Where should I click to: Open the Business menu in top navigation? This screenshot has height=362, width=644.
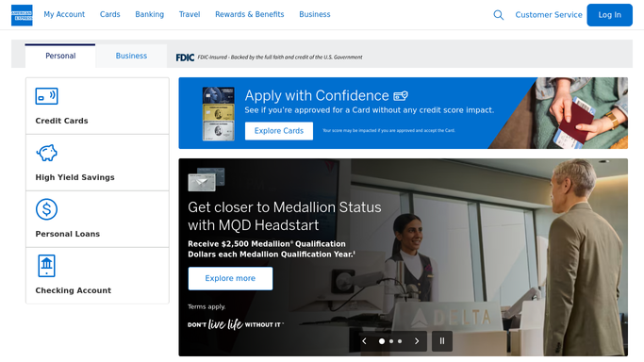click(315, 14)
